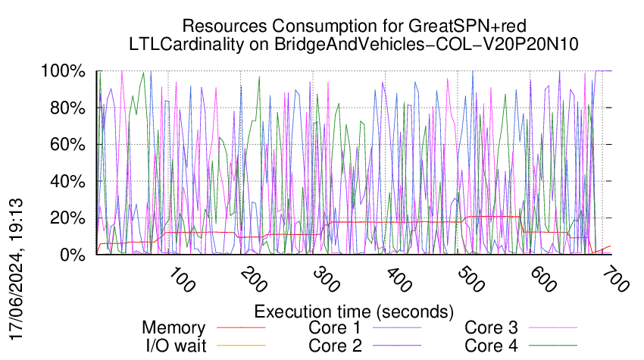The width and height of the screenshot is (644, 360).
Task: Click the purple Core 2 legend line sample
Action: 397,346
